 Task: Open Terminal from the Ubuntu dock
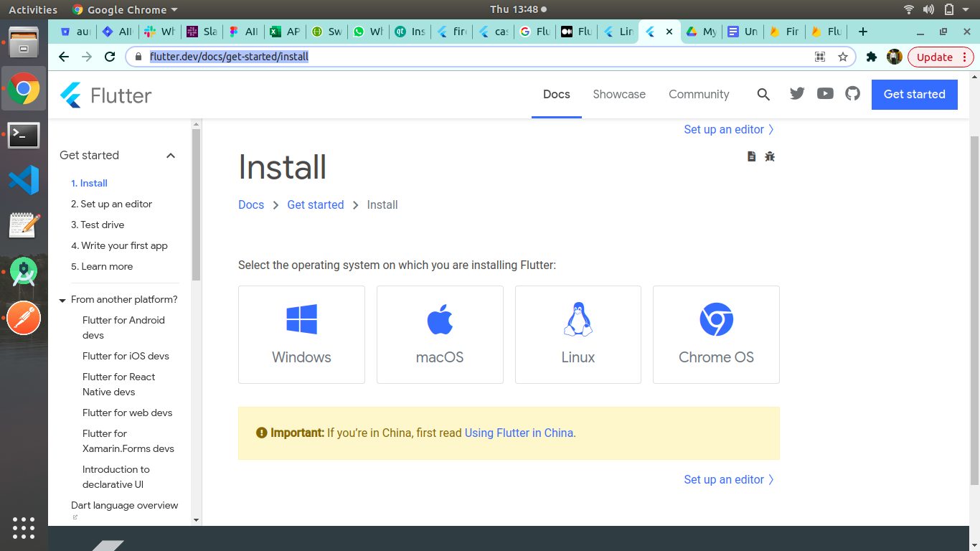point(24,134)
